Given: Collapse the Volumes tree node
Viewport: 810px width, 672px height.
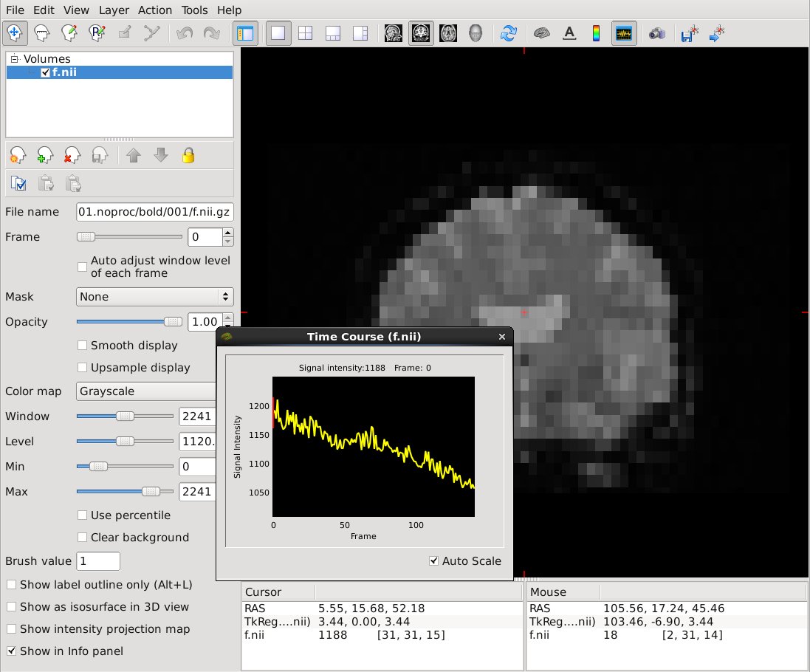Looking at the screenshot, I should coord(14,59).
